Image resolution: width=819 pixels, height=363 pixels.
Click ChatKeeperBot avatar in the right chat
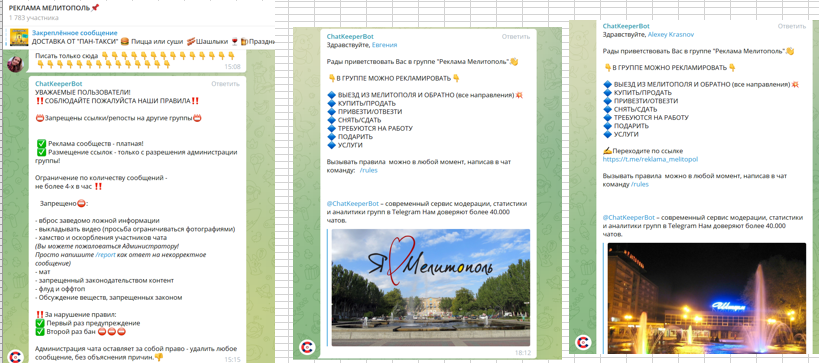[583, 343]
